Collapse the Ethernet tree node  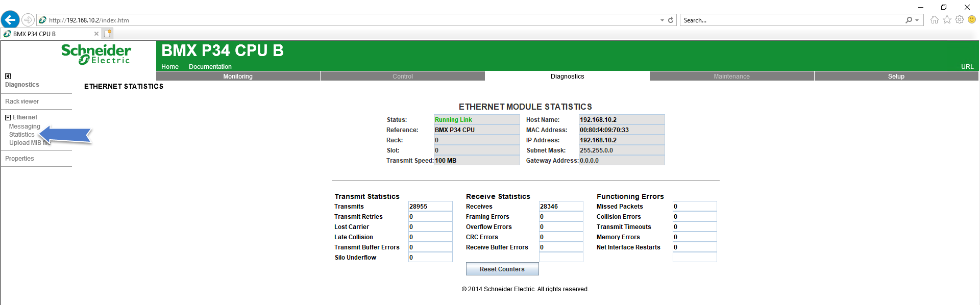coord(8,117)
